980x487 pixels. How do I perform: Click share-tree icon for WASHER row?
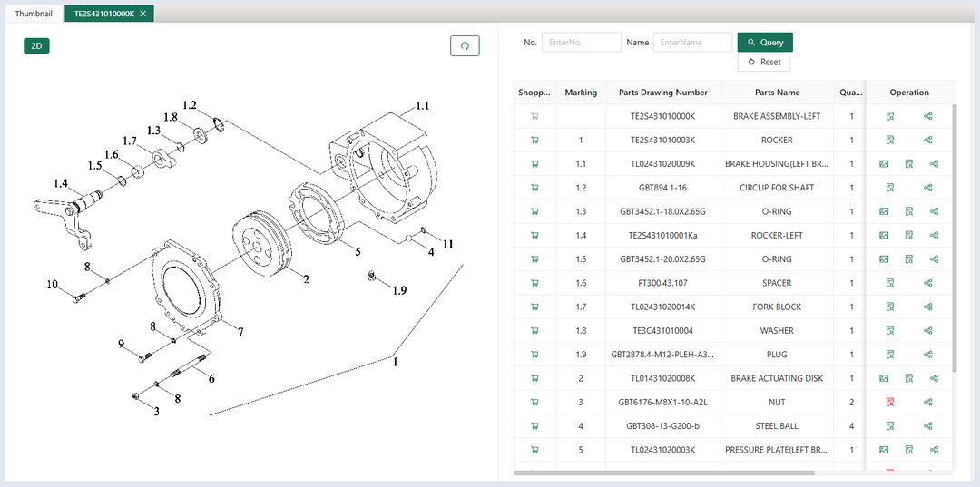pyautogui.click(x=927, y=330)
